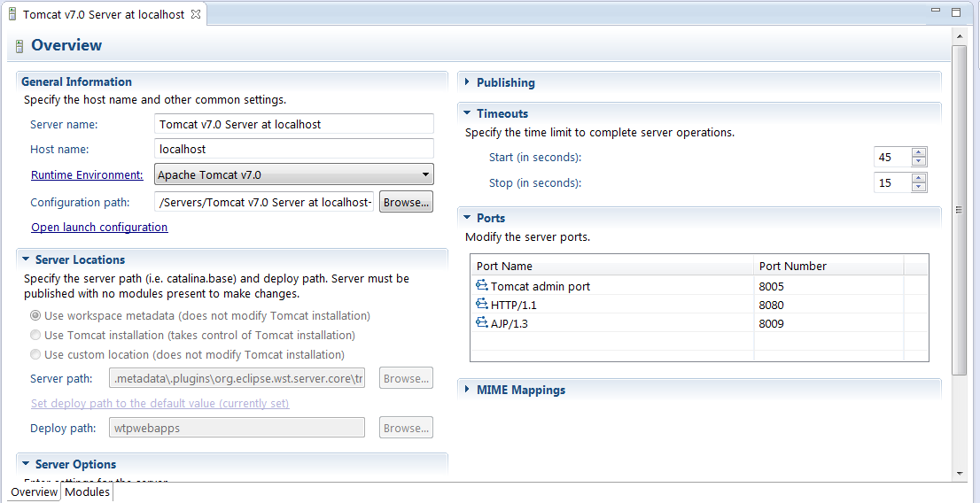Screen dimensions: 980x503
Task: Maximize the editor area
Action: click(955, 12)
